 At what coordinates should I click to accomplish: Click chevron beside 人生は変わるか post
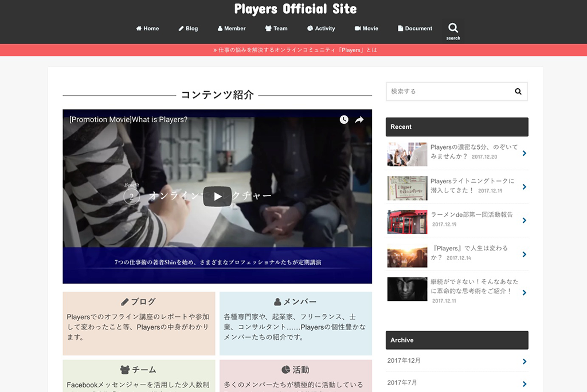(x=524, y=254)
